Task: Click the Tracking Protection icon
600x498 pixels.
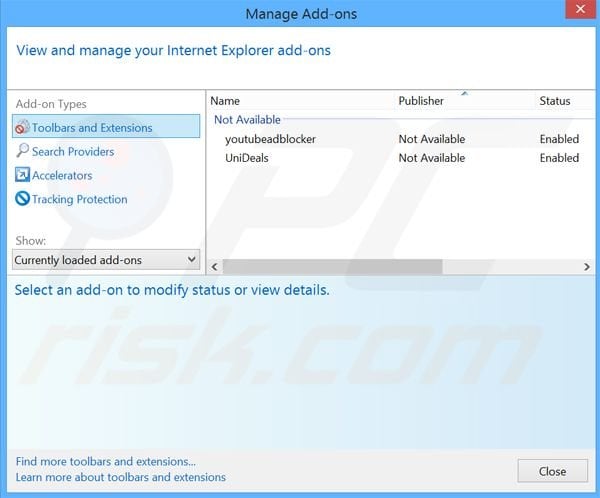Action: tap(22, 199)
